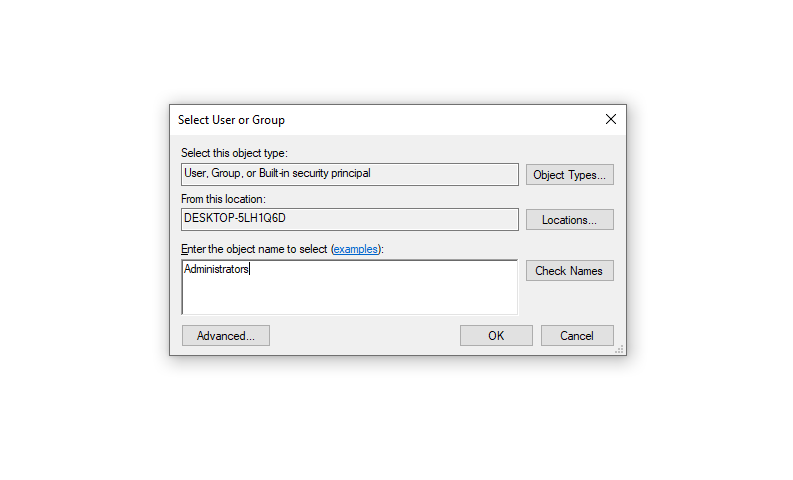Screen dimensions: 793x480
Task: Confirm the selection with OK
Action: pyautogui.click(x=496, y=336)
